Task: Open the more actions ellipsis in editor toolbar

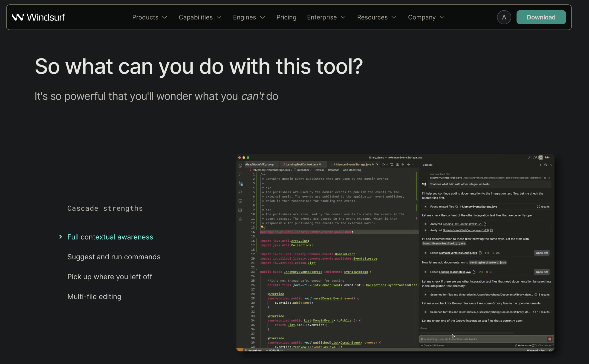Action: [414, 165]
